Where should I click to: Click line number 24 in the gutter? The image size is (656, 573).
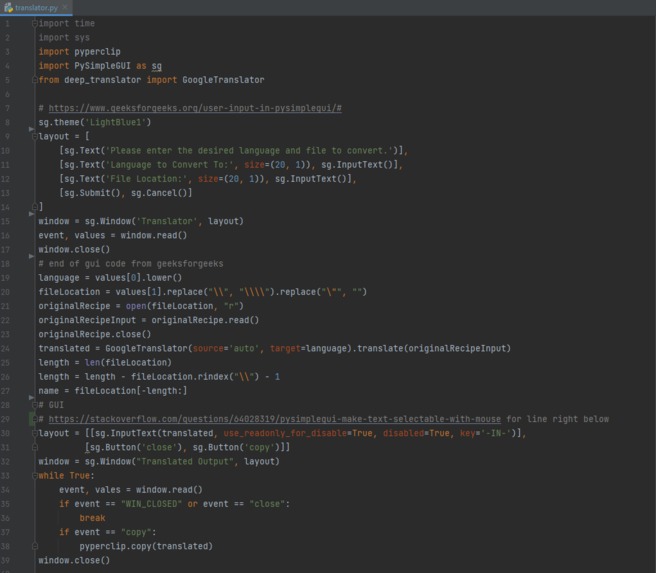tap(5, 348)
